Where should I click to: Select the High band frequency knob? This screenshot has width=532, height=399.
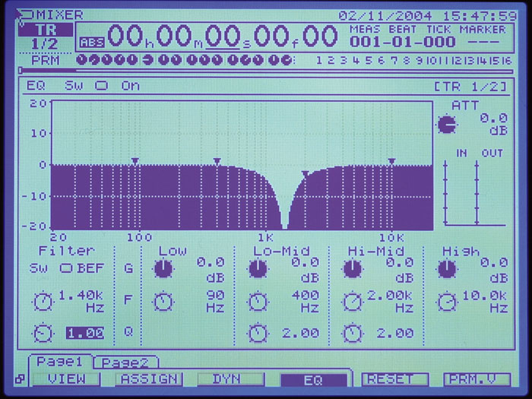pos(447,301)
